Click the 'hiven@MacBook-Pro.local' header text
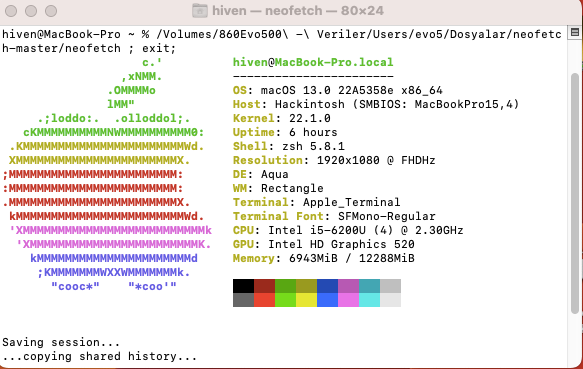Viewport: 583px width, 369px height. pyautogui.click(x=313, y=62)
